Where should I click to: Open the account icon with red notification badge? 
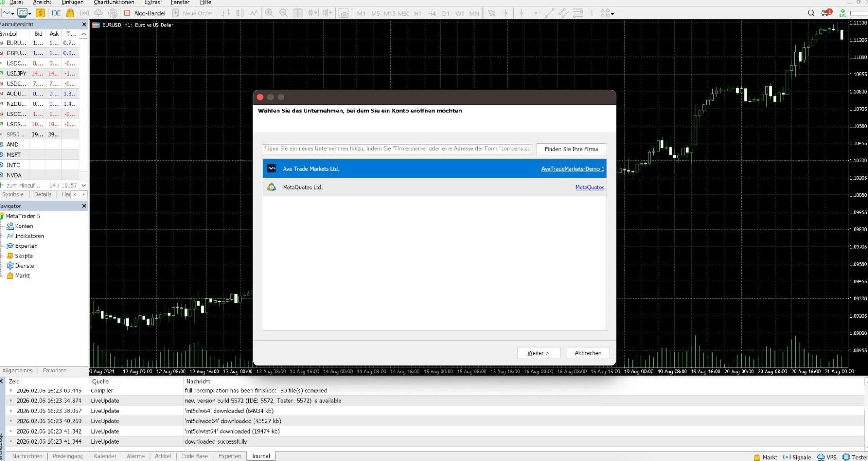pos(825,13)
